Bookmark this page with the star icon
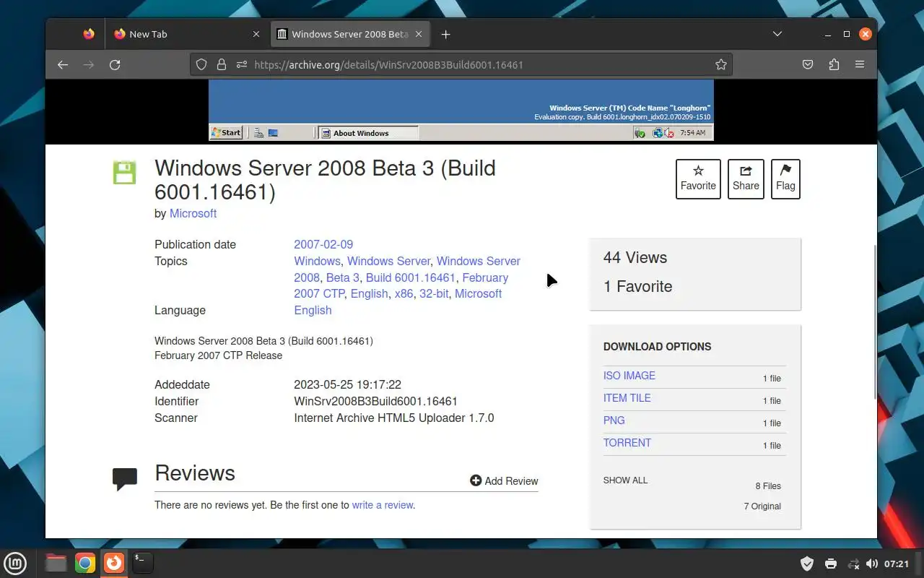The height and width of the screenshot is (578, 924). tap(720, 64)
